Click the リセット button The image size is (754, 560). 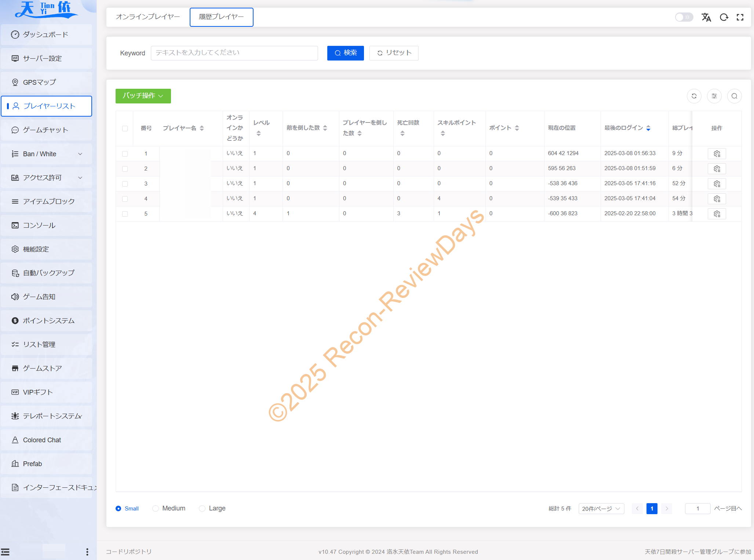tap(394, 53)
